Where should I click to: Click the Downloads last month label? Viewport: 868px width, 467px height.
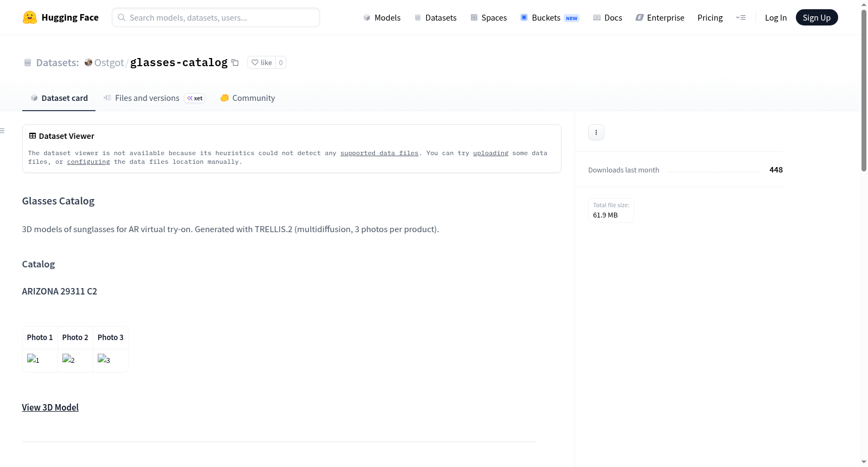click(x=624, y=170)
